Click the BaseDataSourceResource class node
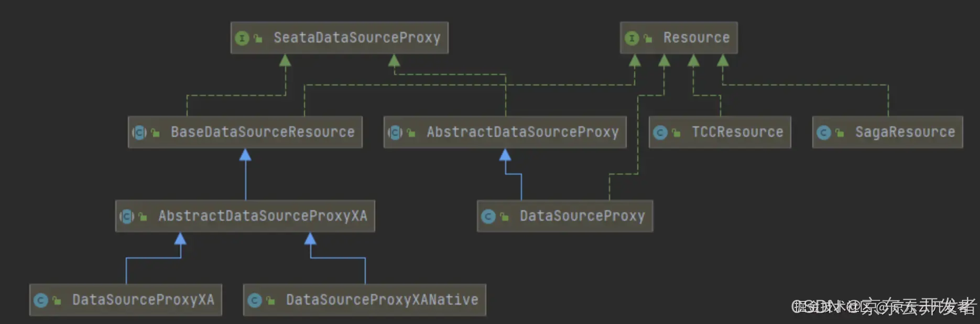This screenshot has width=980, height=324. [245, 132]
